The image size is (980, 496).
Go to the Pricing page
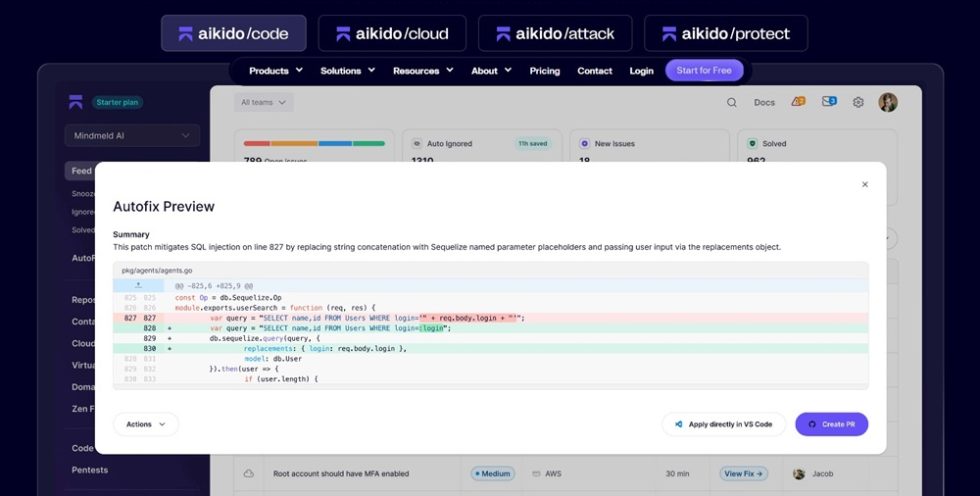tap(544, 71)
